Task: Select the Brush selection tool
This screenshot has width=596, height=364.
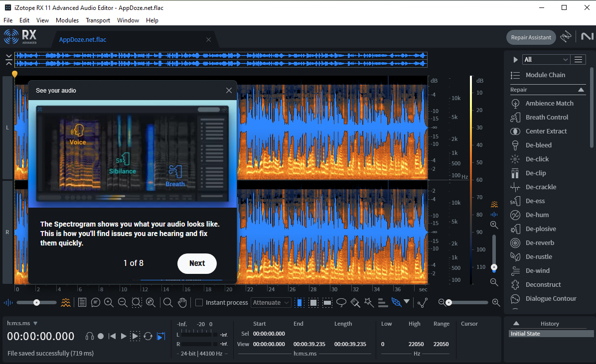Action: (x=355, y=302)
